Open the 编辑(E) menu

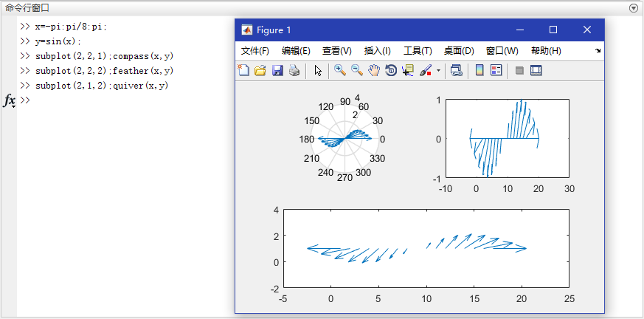[296, 51]
